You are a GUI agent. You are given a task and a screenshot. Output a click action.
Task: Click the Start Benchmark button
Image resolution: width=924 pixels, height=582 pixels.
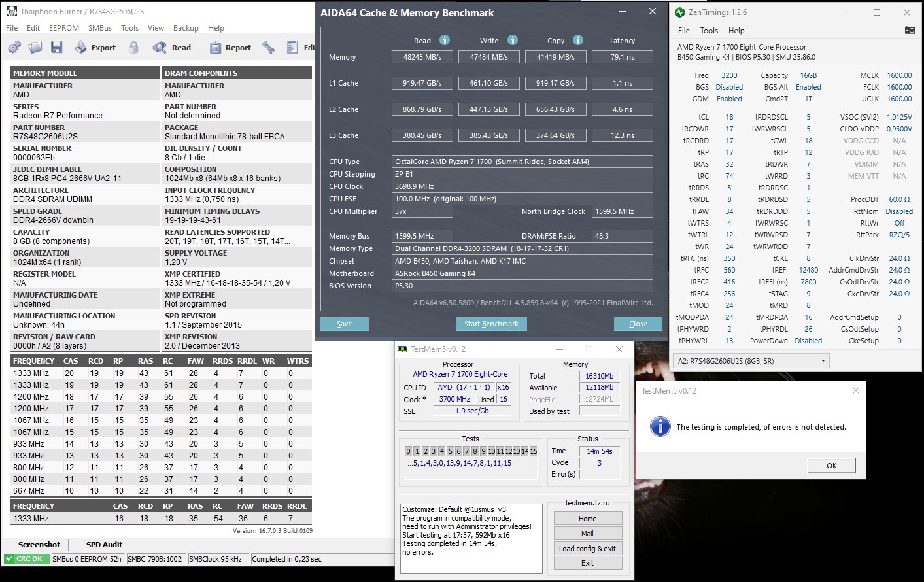click(491, 324)
